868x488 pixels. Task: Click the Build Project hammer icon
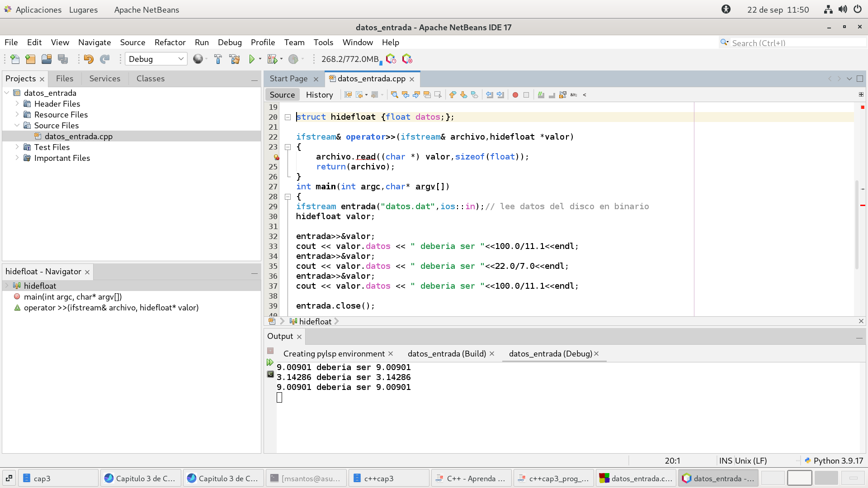coord(218,59)
